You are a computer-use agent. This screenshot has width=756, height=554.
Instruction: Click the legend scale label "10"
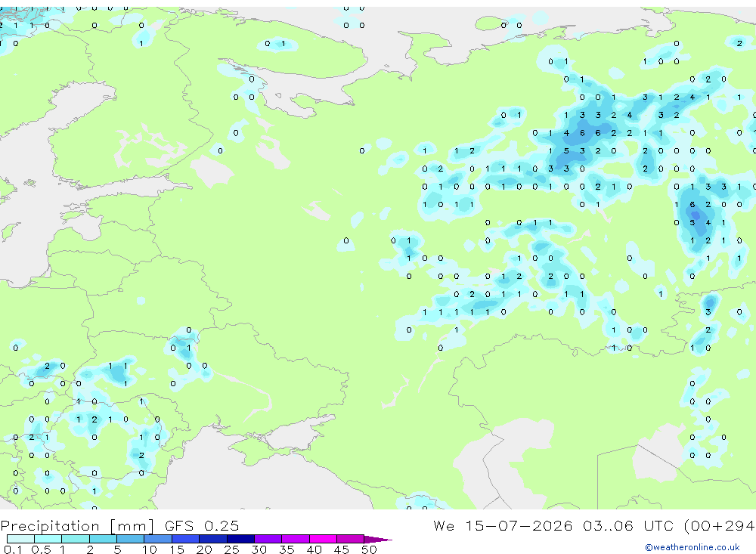point(150,549)
